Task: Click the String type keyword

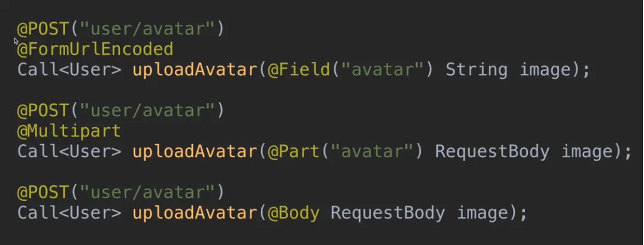Action: point(477,70)
